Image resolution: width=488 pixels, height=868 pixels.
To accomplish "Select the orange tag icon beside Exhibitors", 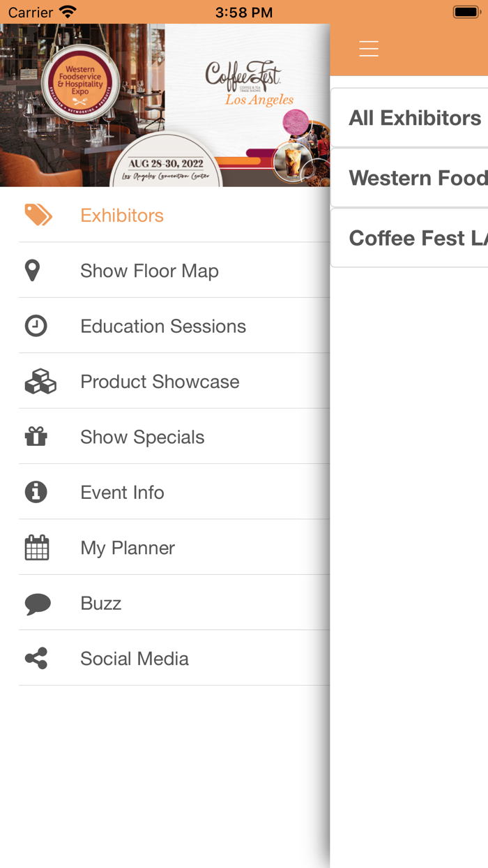I will pyautogui.click(x=40, y=215).
